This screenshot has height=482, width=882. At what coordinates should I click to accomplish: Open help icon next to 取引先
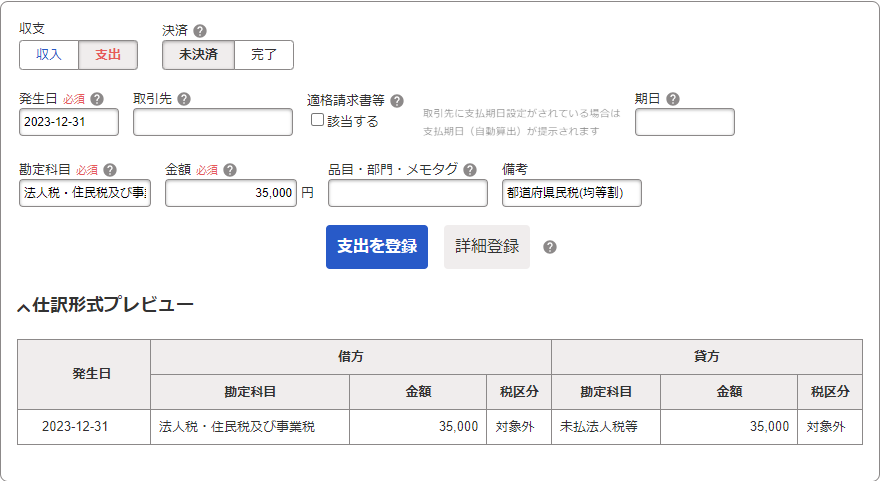(184, 99)
